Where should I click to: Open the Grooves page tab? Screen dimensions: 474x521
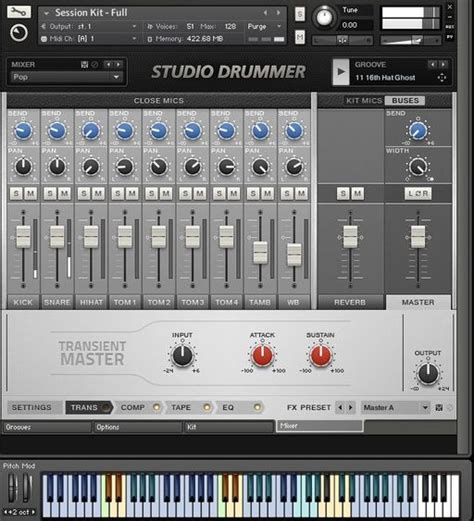coord(47,427)
